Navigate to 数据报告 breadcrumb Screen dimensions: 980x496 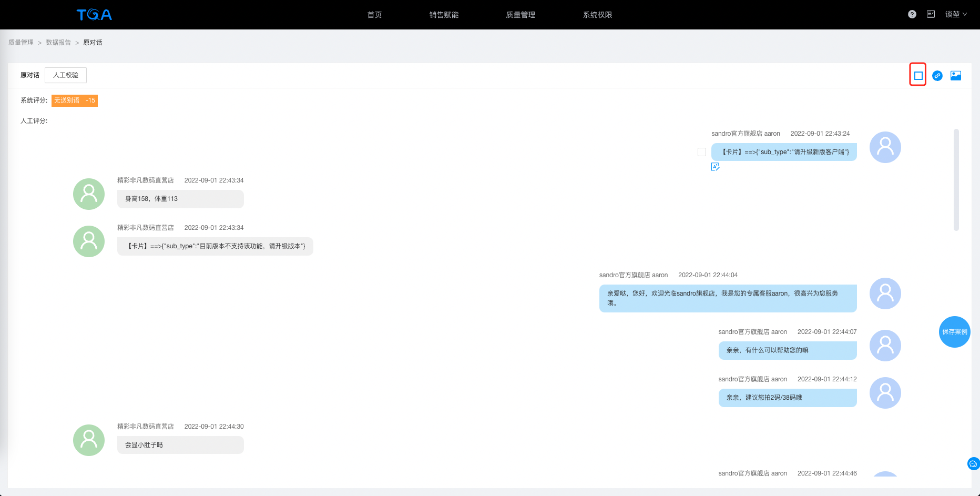[x=58, y=43]
